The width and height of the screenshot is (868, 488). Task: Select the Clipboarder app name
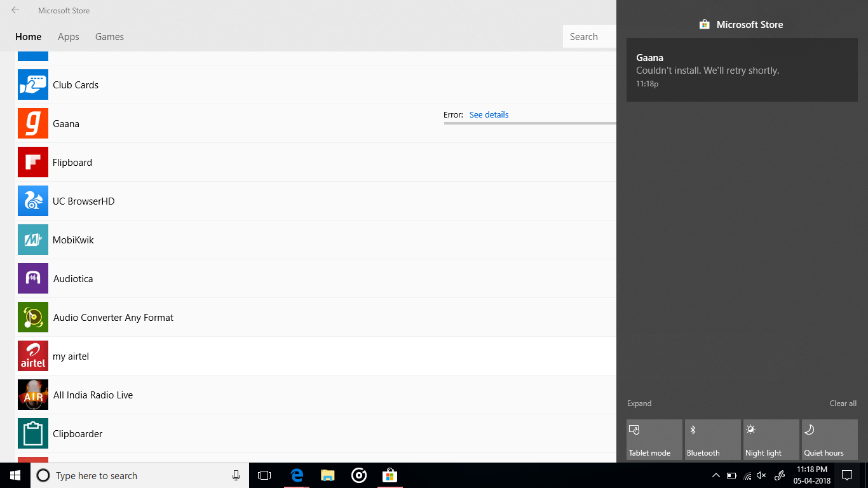click(78, 434)
